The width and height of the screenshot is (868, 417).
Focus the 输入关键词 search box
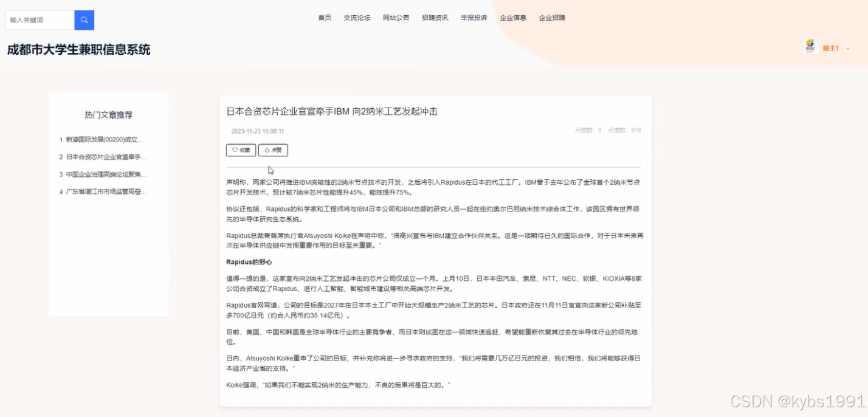pyautogui.click(x=40, y=20)
